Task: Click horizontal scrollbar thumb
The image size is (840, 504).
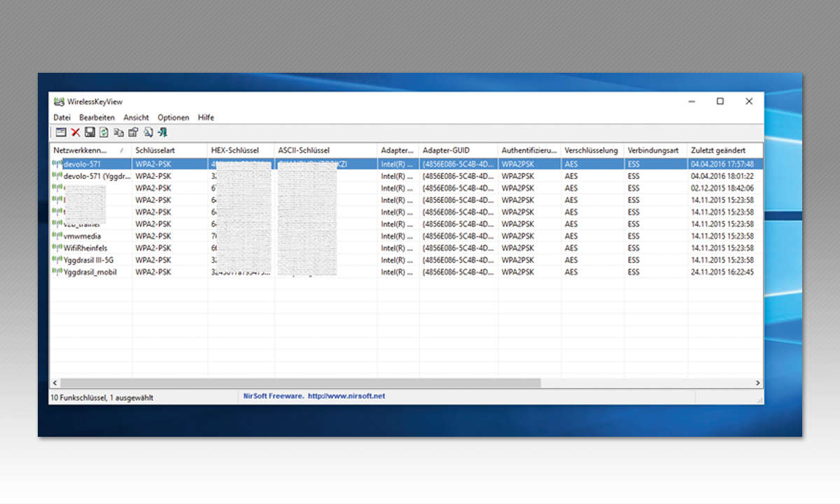Action: tap(301, 383)
